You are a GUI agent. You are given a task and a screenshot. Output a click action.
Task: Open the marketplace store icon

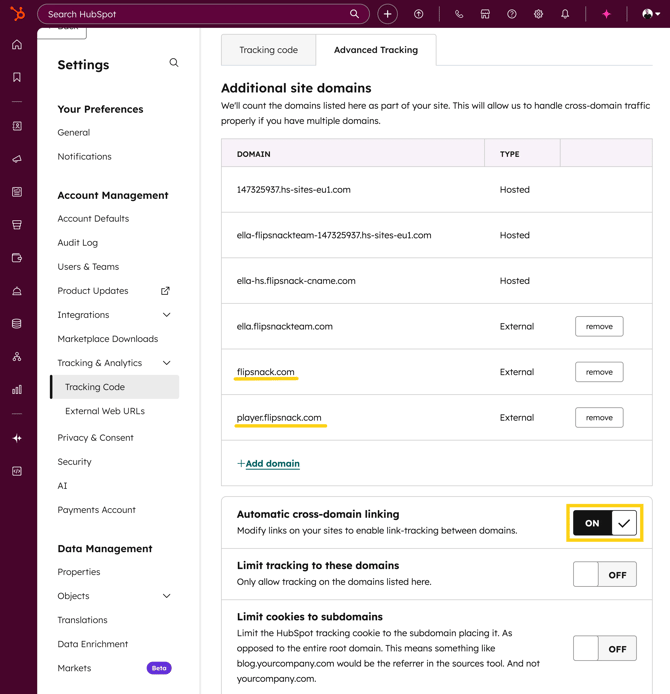[485, 14]
